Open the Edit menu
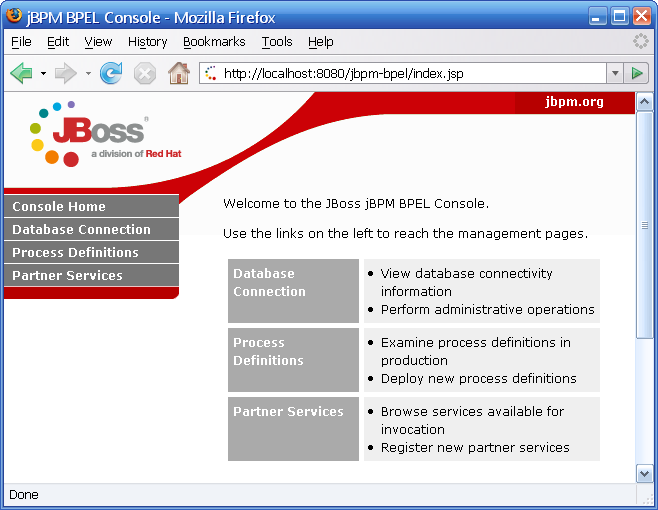 pos(58,42)
